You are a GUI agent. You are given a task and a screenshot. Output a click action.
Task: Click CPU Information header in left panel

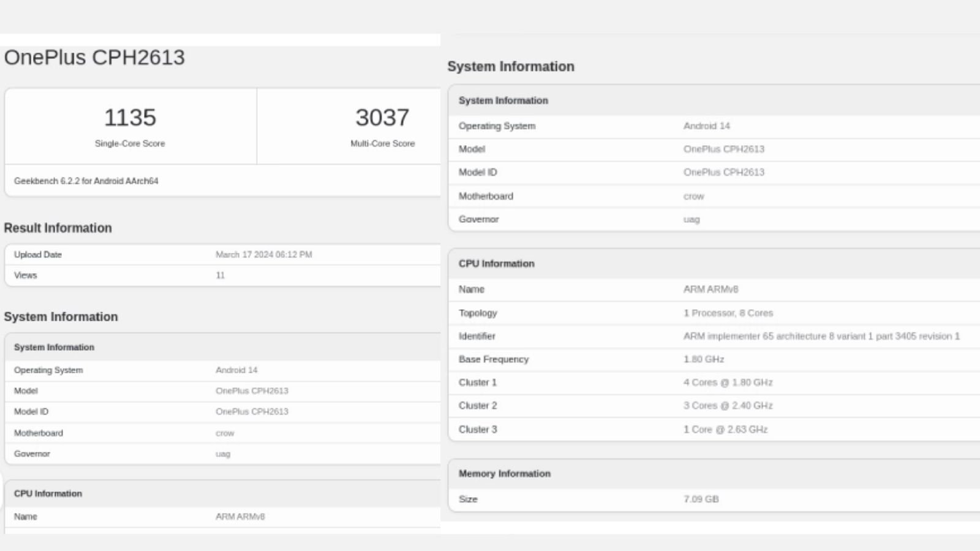(x=48, y=493)
